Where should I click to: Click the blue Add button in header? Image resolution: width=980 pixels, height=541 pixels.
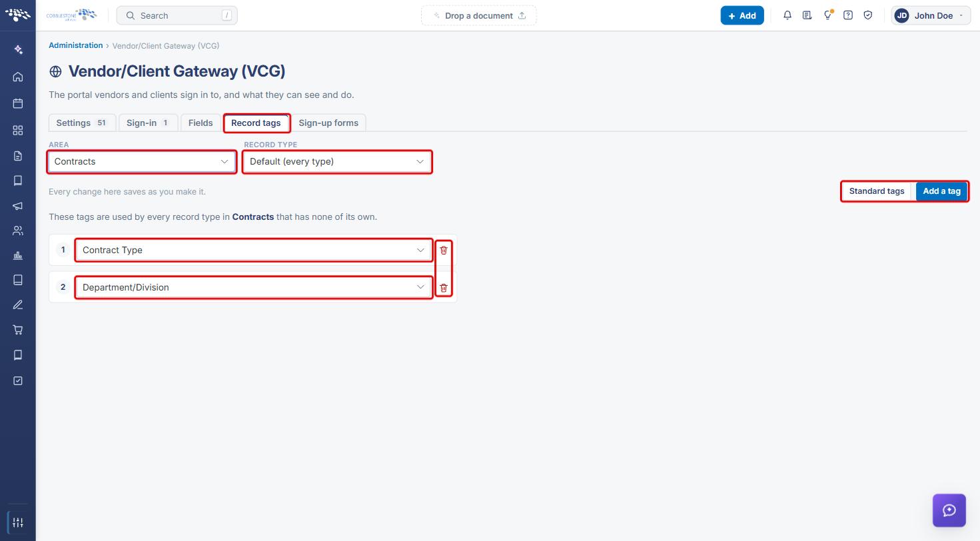[742, 15]
